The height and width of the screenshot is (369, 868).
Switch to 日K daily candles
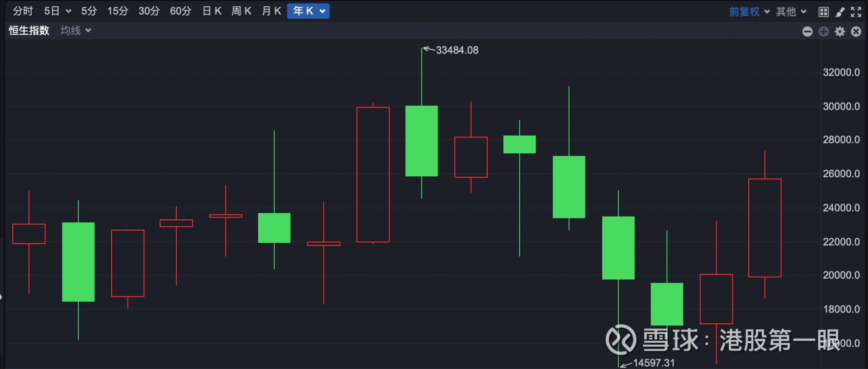click(212, 11)
